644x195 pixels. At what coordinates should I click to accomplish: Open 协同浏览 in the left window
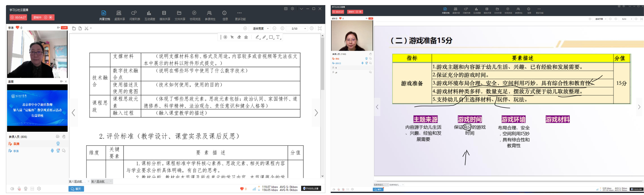coord(195,15)
